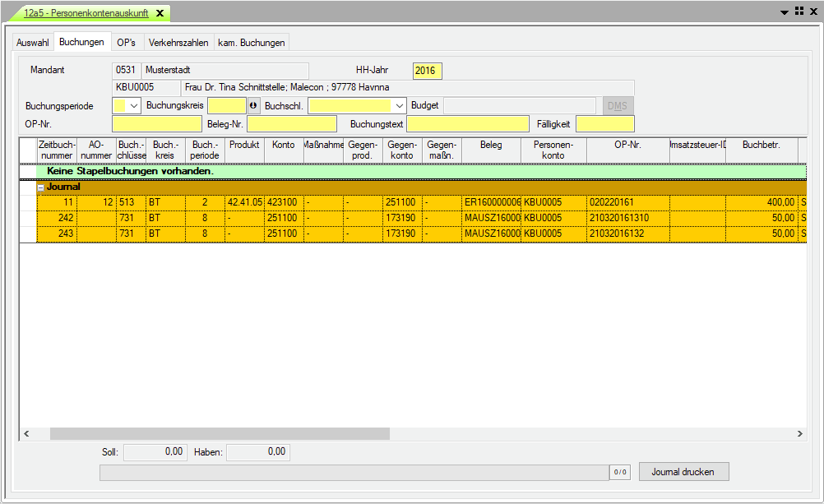The height and width of the screenshot is (504, 824).
Task: Close the 12a5 Personenkontenauskunft tab
Action: click(x=160, y=13)
